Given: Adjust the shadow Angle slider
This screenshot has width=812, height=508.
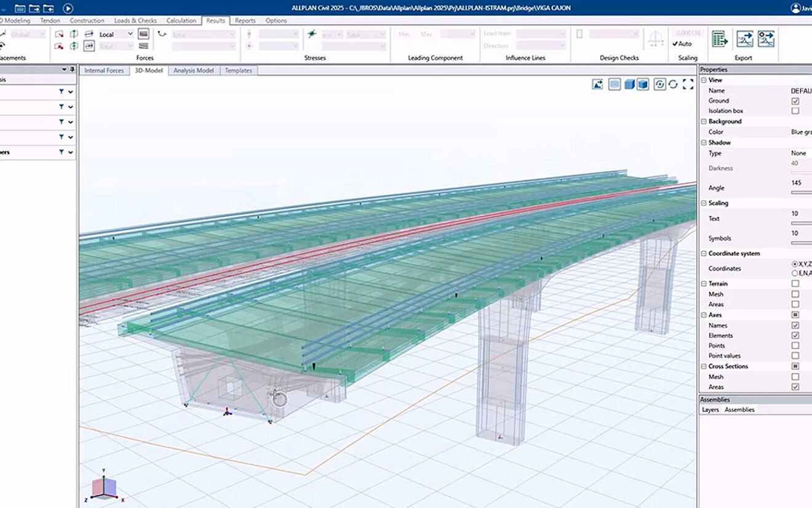Looking at the screenshot, I should (801, 193).
